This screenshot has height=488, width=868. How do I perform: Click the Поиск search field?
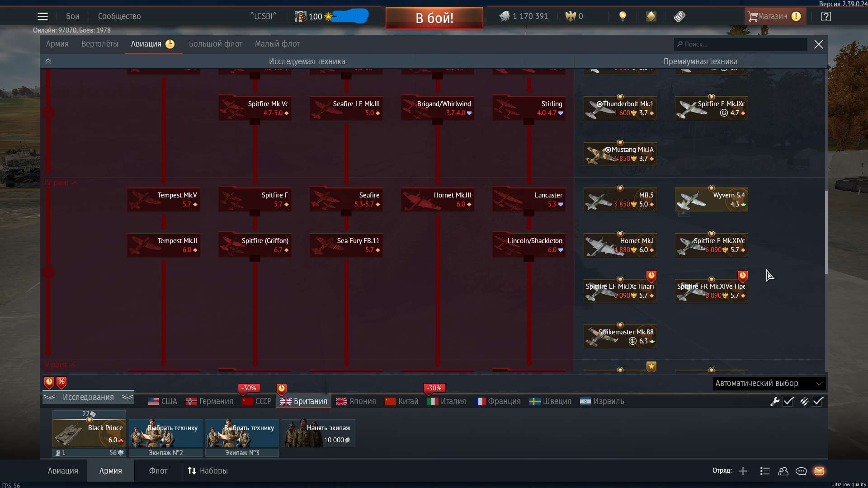[741, 44]
